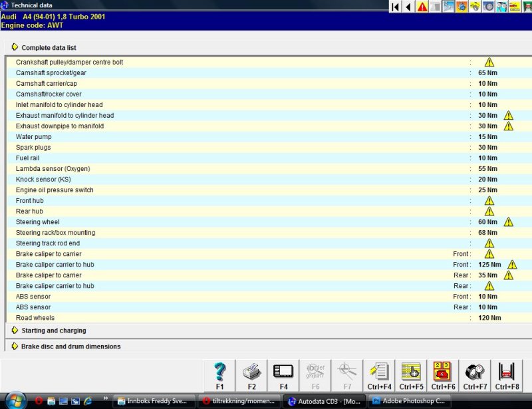This screenshot has width=532, height=409.
Task: Open the Ctrl+F4 notes document button
Action: pos(379,376)
